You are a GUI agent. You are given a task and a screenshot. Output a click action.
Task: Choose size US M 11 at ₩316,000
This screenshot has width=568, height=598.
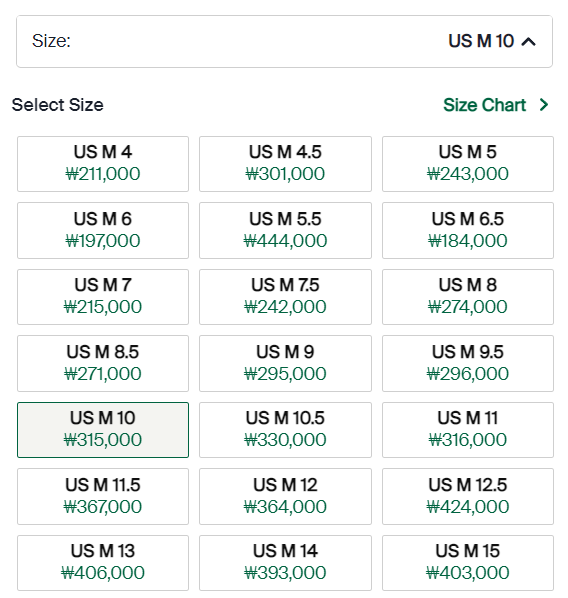[x=468, y=430]
